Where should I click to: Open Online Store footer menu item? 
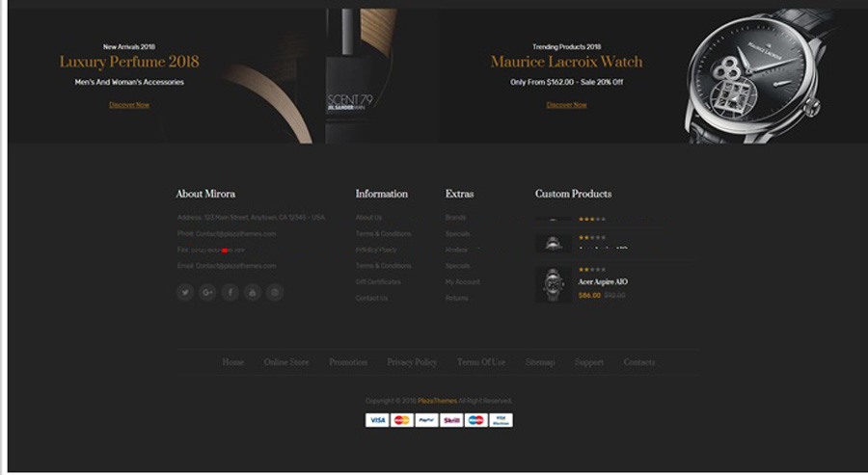(x=286, y=362)
